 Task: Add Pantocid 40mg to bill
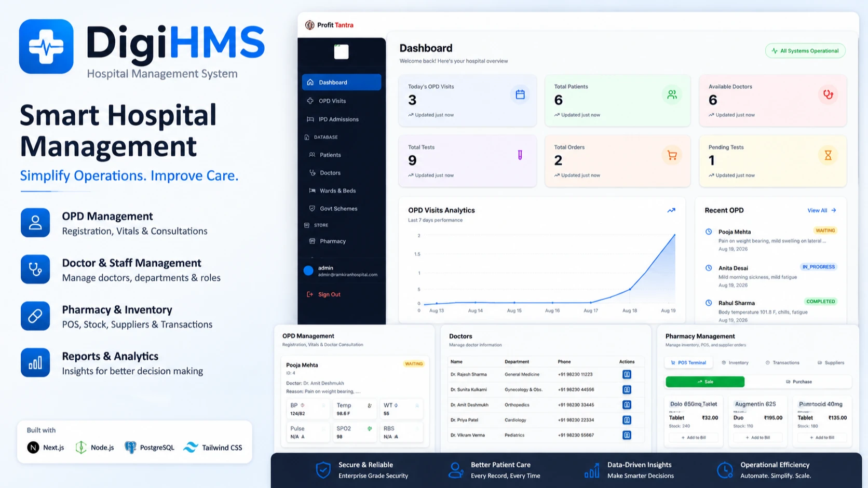[822, 438]
